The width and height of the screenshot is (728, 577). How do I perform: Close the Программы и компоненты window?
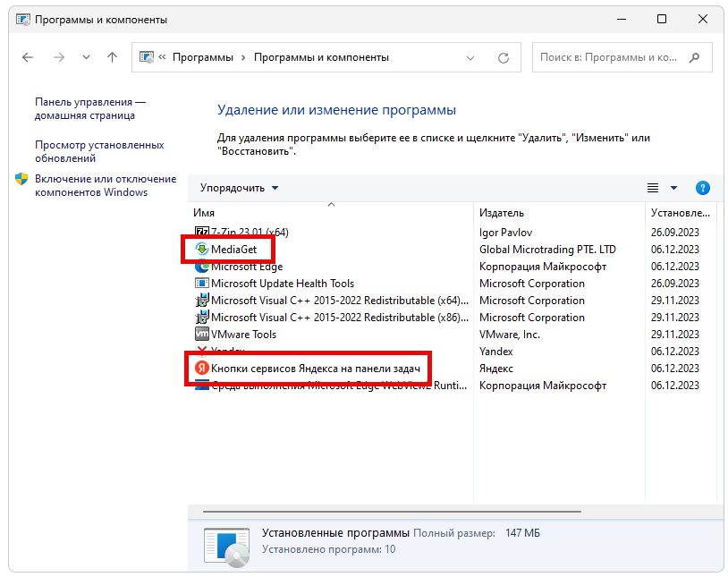point(702,19)
